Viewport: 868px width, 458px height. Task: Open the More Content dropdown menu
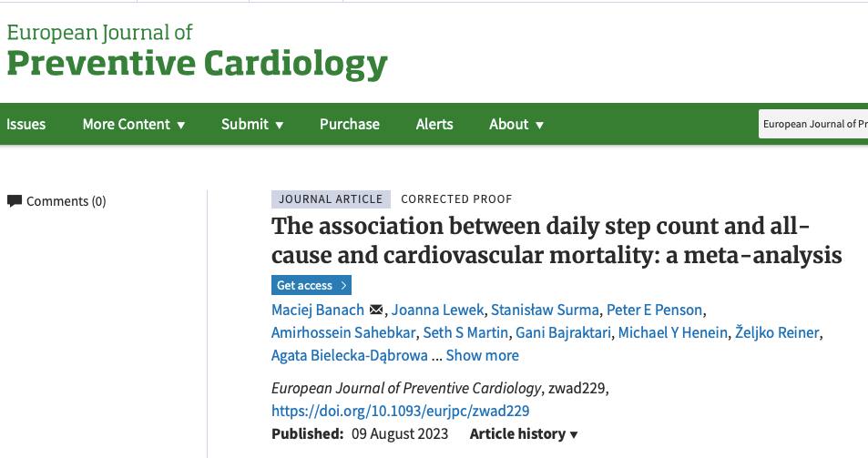tap(134, 124)
